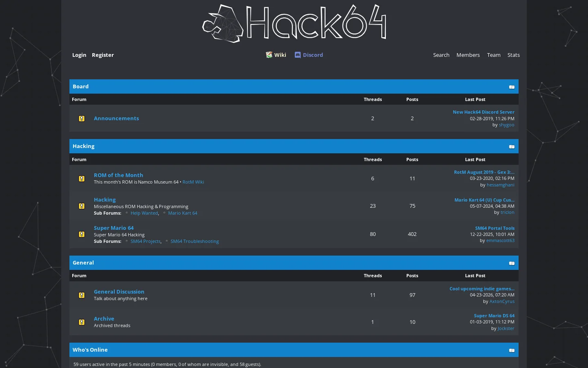Click the 402 posts count

(412, 234)
